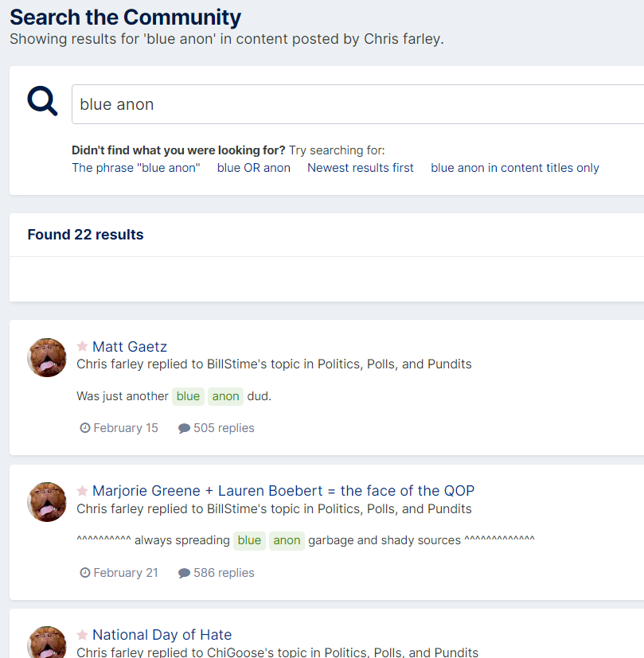
Task: Focus the 'blue anon' search input field
Action: pyautogui.click(x=357, y=104)
